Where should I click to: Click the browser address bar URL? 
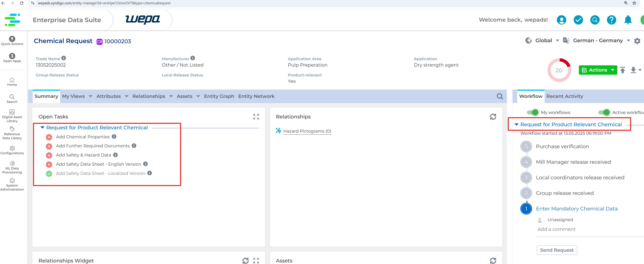[x=104, y=3]
